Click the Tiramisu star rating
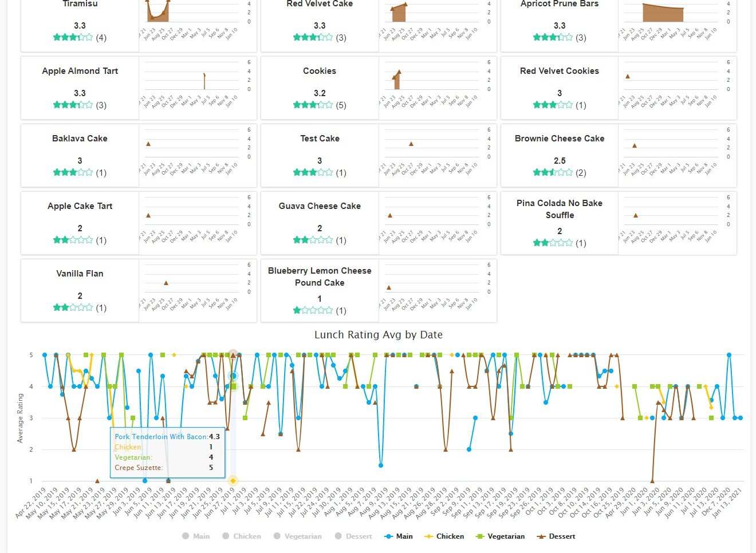This screenshot has width=756, height=553. (73, 37)
